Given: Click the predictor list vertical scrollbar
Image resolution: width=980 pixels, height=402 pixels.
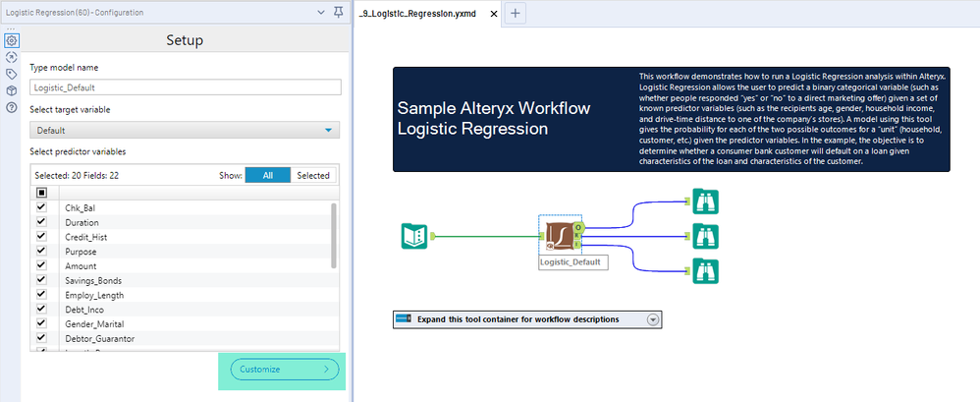Looking at the screenshot, I should (334, 236).
